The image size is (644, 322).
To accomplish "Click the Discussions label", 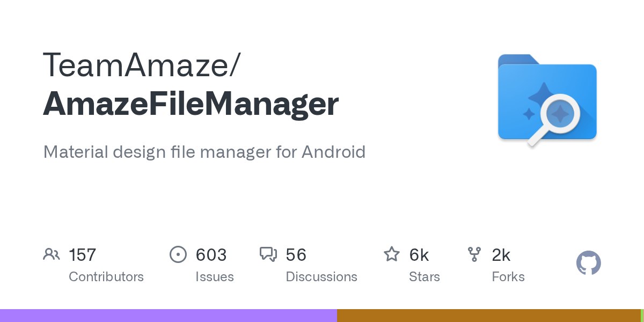I will coord(321,277).
